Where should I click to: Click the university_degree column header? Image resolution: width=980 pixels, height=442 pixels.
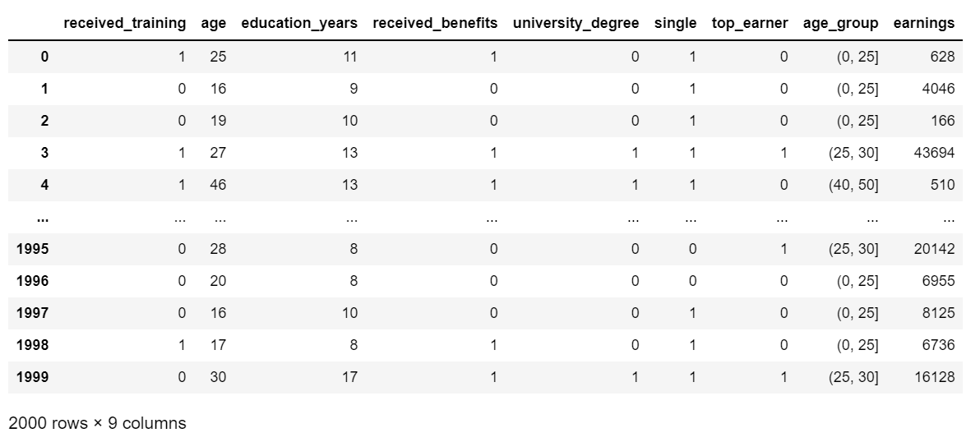point(576,23)
